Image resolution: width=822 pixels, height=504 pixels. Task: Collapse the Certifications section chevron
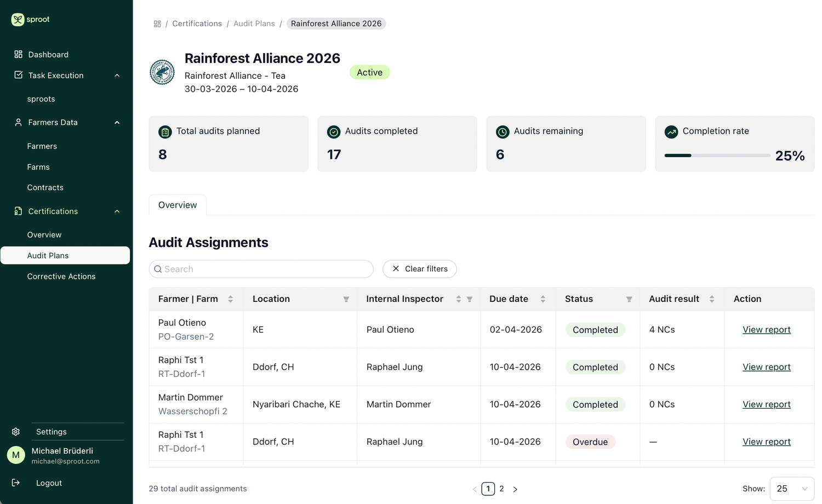click(x=117, y=211)
